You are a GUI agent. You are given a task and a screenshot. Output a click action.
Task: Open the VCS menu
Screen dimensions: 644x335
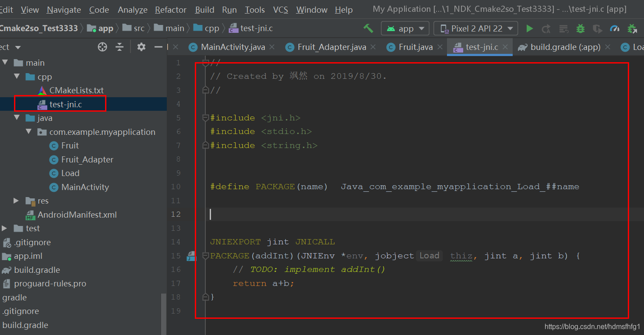click(x=281, y=10)
